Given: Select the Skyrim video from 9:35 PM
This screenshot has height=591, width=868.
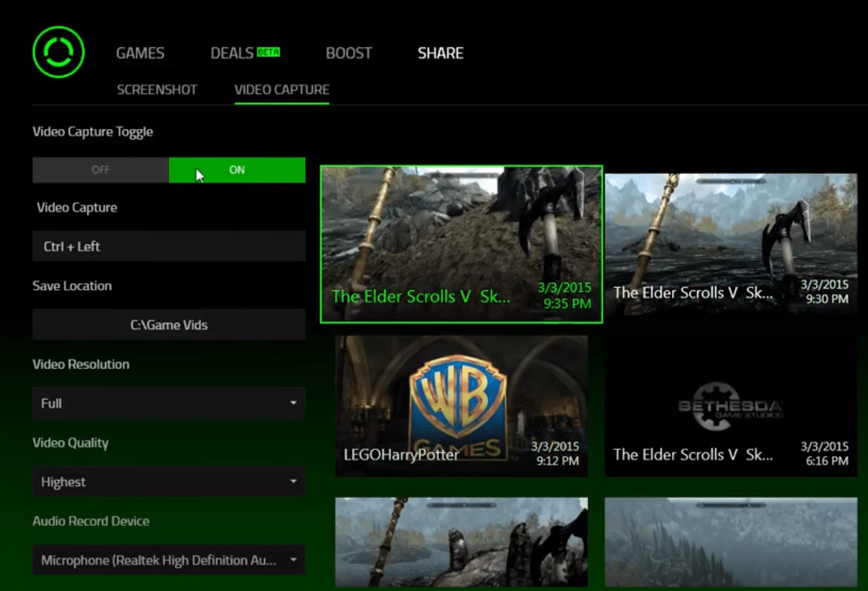Looking at the screenshot, I should (x=461, y=244).
